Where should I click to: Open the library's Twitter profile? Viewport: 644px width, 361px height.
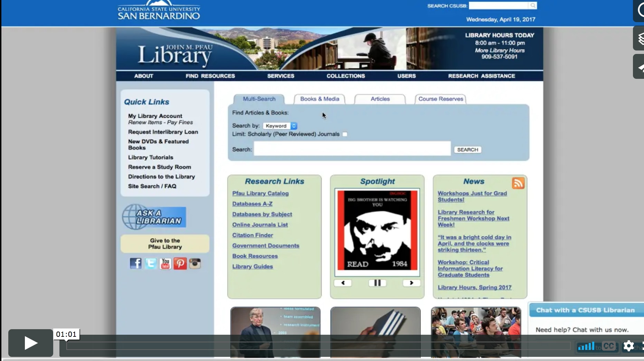pyautogui.click(x=150, y=263)
